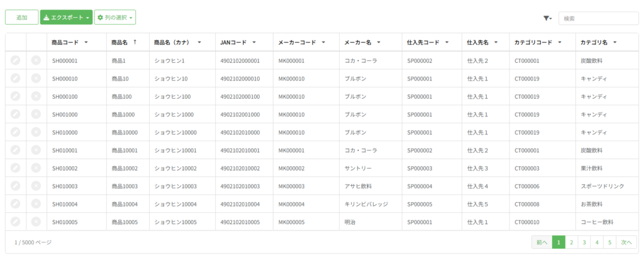Click the edit pencil icon for SH000001
This screenshot has width=644, height=260.
coord(16,60)
